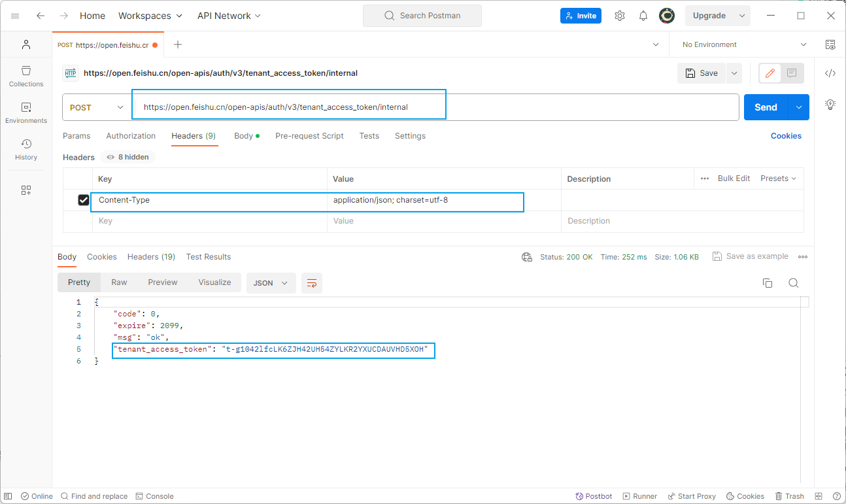This screenshot has height=504, width=846.
Task: Open the code snippet panel icon
Action: coord(830,73)
